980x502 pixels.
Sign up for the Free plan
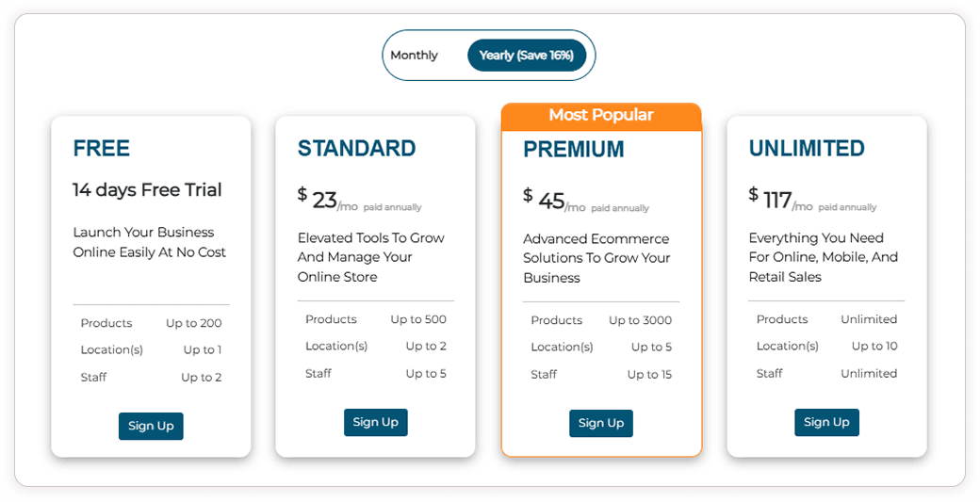[151, 426]
